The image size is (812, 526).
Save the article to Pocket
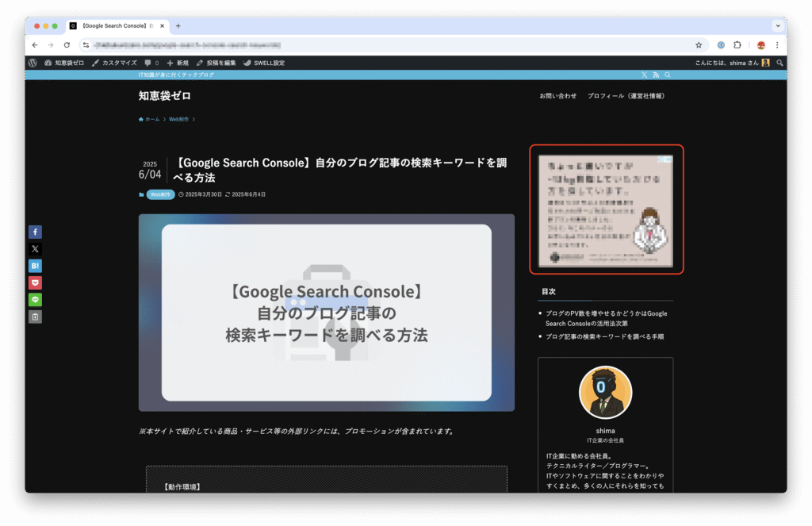(x=35, y=283)
